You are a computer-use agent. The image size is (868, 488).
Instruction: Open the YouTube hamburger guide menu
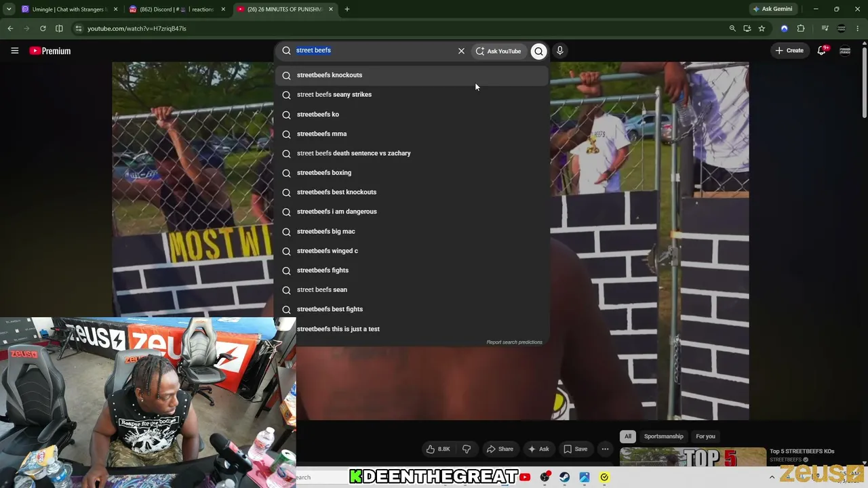point(14,51)
